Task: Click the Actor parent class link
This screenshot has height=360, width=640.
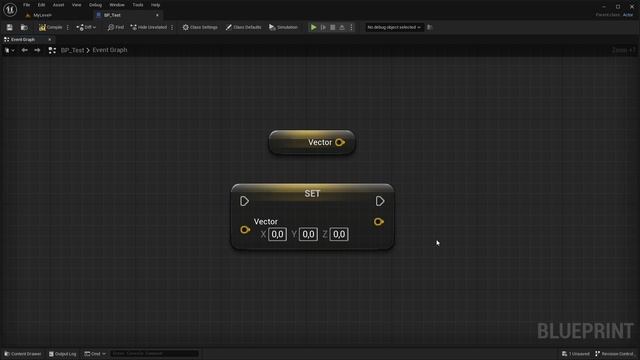Action: point(628,15)
